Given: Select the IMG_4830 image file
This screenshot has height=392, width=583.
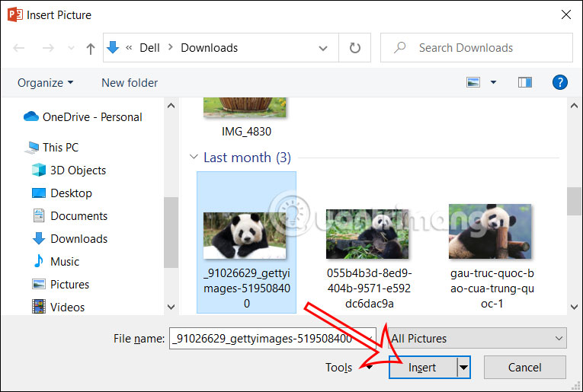Looking at the screenshot, I should pyautogui.click(x=245, y=118).
